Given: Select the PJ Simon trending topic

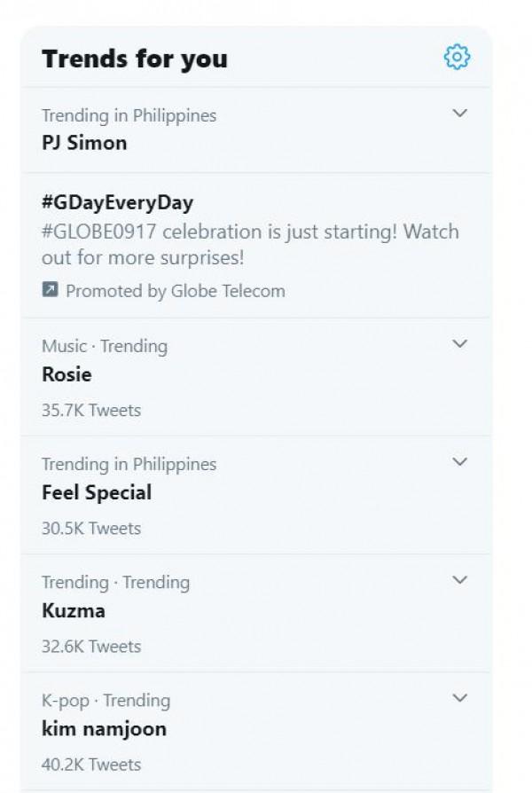Looking at the screenshot, I should pos(85,143).
